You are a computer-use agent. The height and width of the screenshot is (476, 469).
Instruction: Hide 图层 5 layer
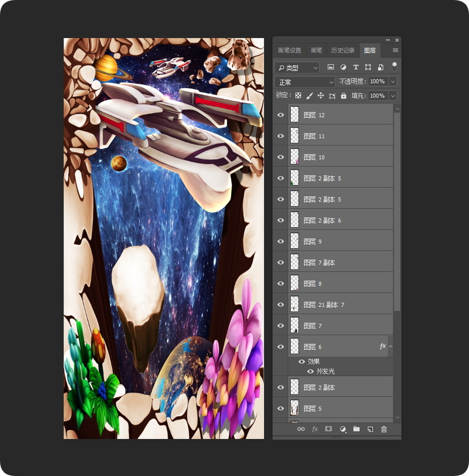click(x=280, y=408)
